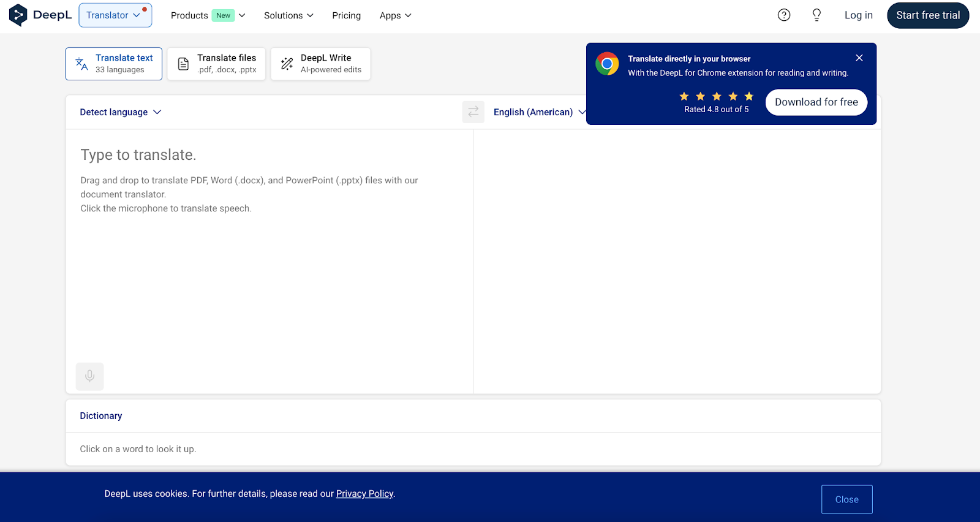Expand the Products menu
980x522 pixels.
(x=208, y=15)
